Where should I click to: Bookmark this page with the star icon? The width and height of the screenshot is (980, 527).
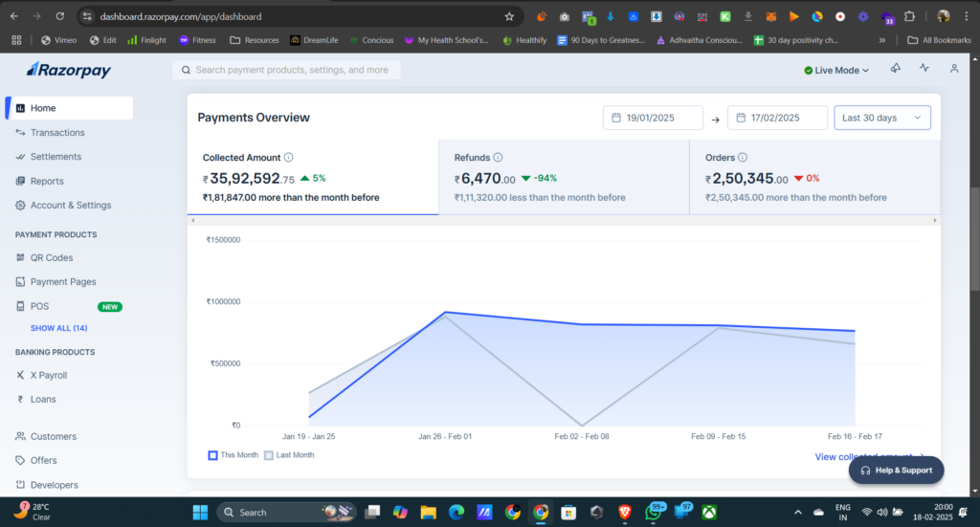tap(509, 16)
